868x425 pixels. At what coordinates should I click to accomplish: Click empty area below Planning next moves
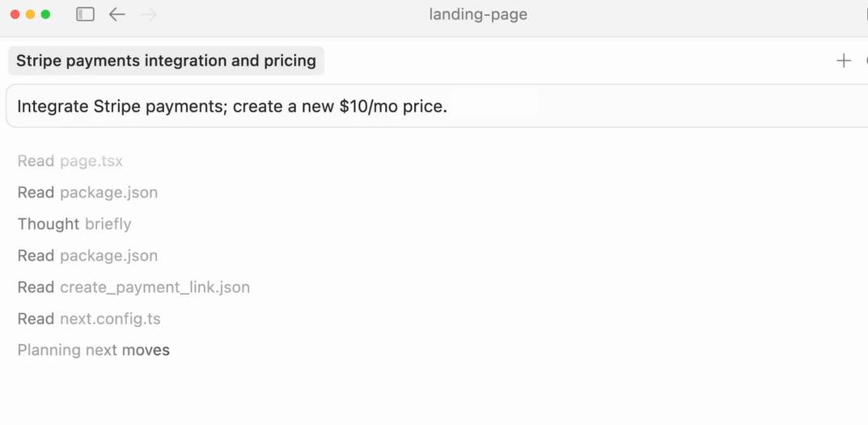(324, 393)
